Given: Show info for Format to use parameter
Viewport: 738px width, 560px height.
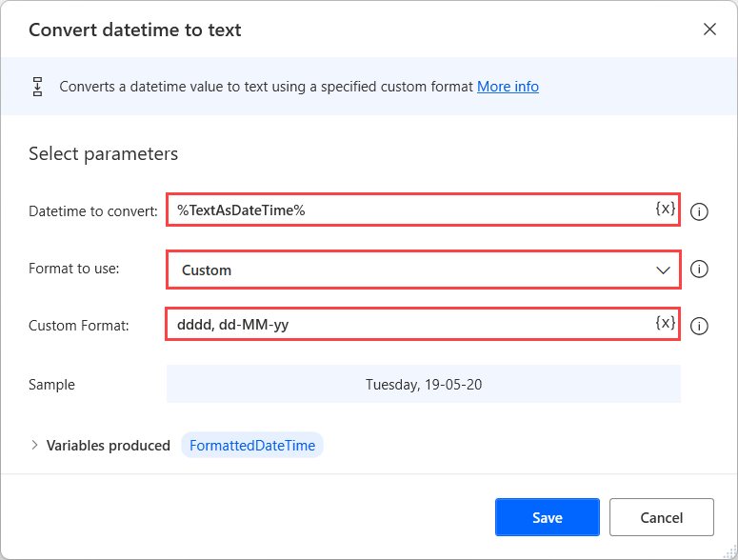Looking at the screenshot, I should tap(699, 270).
